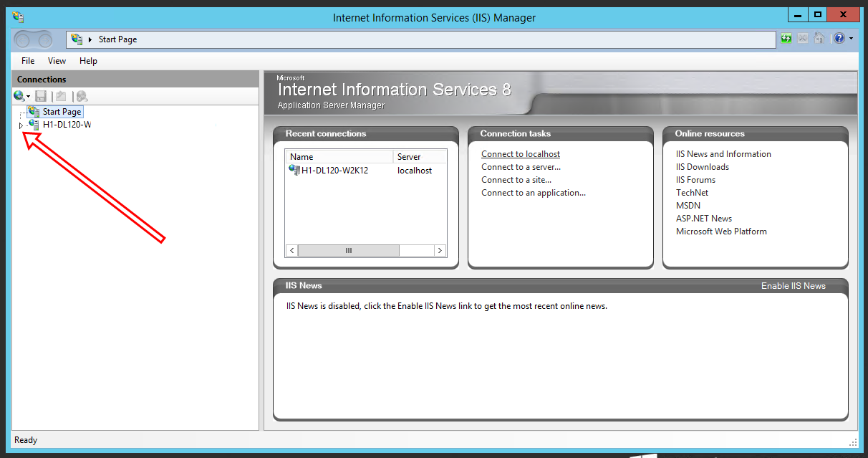The width and height of the screenshot is (868, 458).
Task: Click the IIS Downloads resource link
Action: point(702,166)
